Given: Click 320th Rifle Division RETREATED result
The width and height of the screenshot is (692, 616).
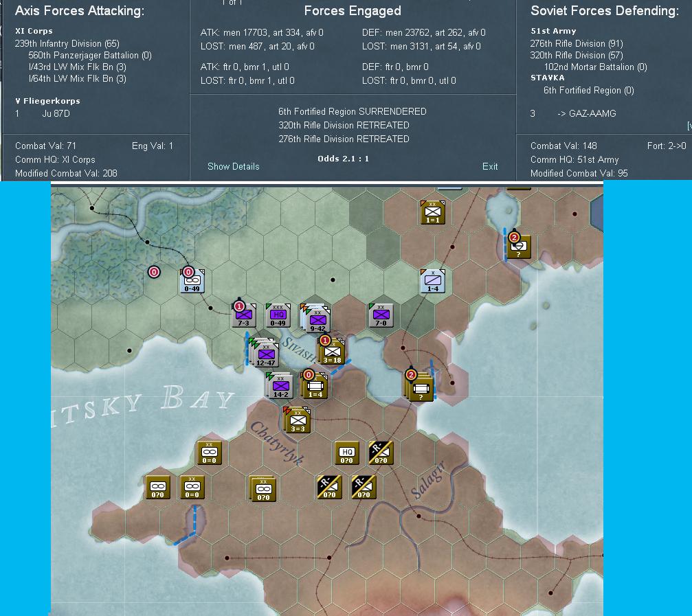Looking at the screenshot, I should click(x=344, y=125).
